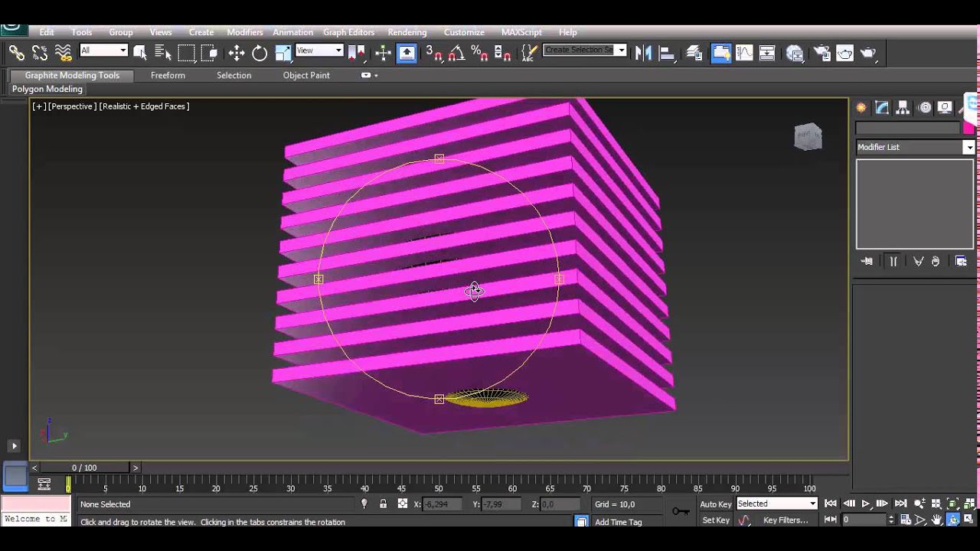Switch to the Object Paint tab

[306, 75]
